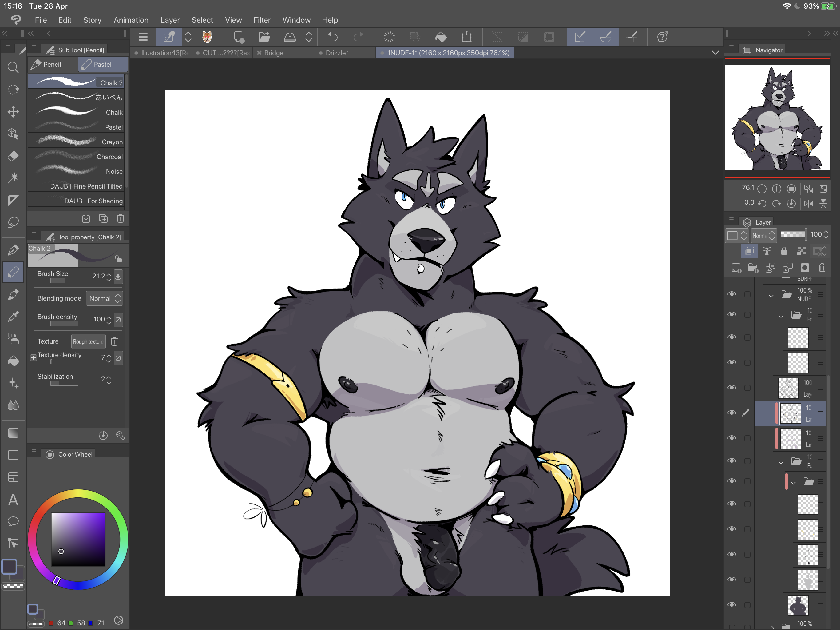Pick a color in the color wheel square

(x=78, y=539)
